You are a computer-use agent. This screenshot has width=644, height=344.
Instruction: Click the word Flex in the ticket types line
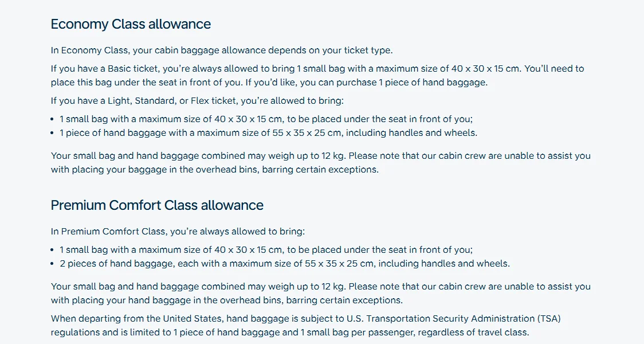click(x=199, y=101)
